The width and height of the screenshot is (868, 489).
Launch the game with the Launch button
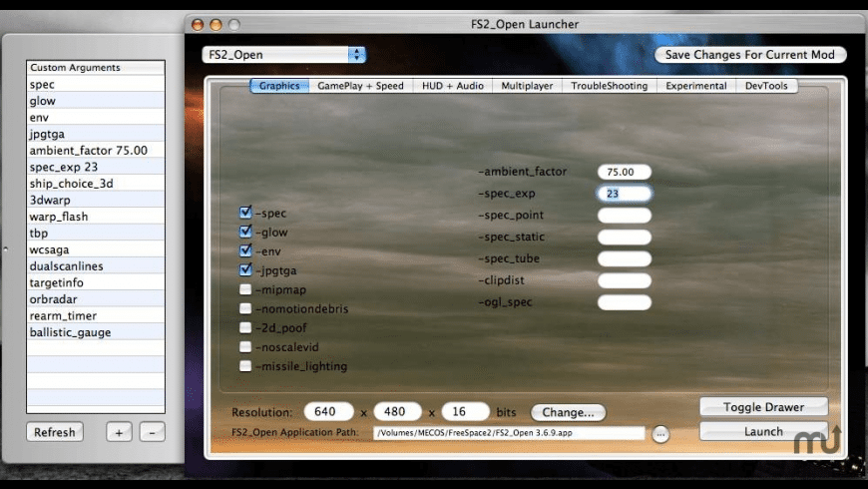pos(763,431)
